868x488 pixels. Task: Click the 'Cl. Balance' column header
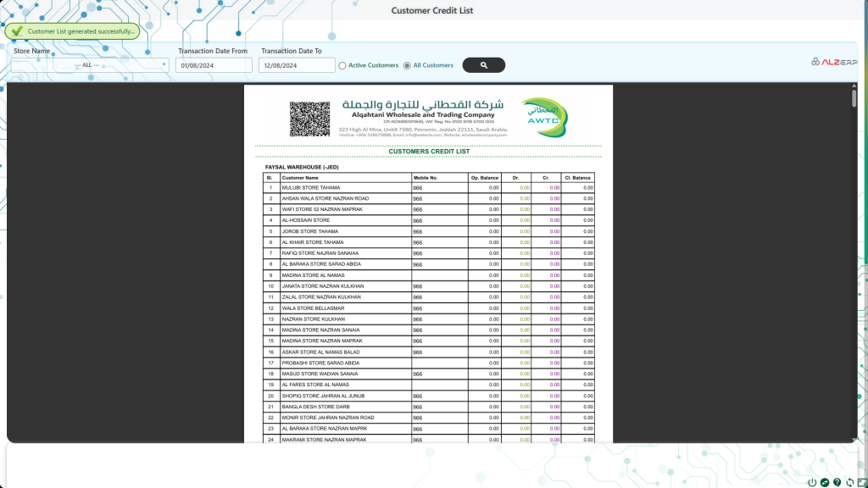pyautogui.click(x=577, y=178)
